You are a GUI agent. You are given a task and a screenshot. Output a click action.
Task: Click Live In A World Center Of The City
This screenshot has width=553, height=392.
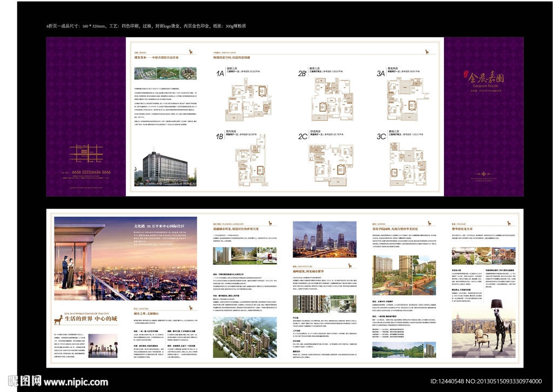[87, 313]
